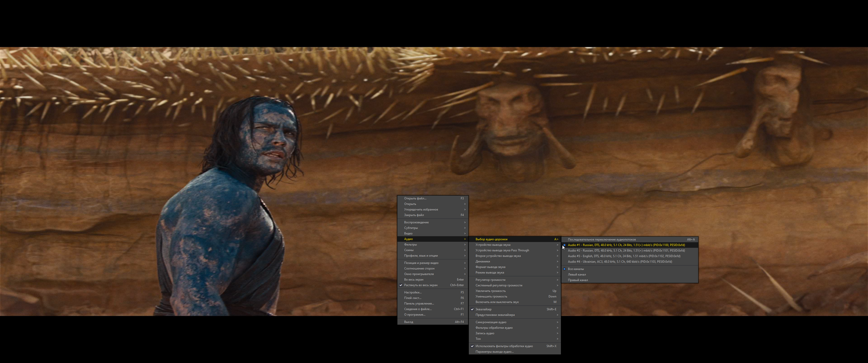The width and height of the screenshot is (868, 363).
Task: Expand 'Видео' submenu
Action: click(433, 233)
